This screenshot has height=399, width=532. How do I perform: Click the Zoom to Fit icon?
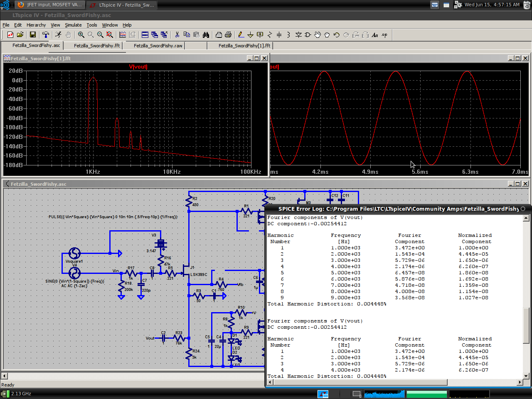point(110,35)
